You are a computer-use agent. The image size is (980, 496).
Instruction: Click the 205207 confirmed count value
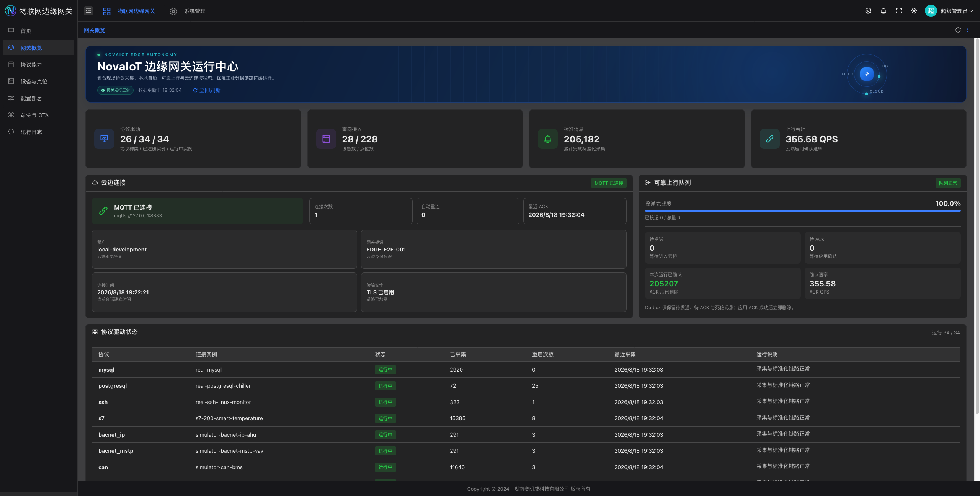pos(664,284)
